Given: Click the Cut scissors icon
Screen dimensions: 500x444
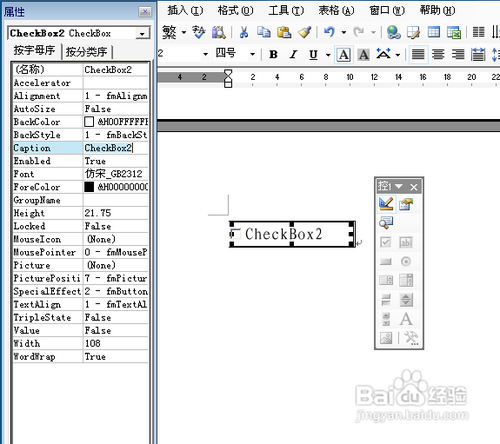Looking at the screenshot, I should [244, 32].
